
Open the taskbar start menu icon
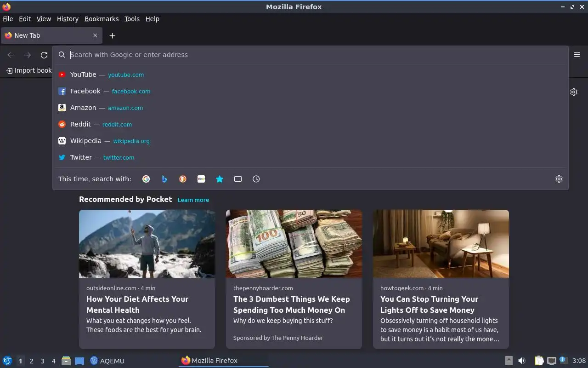click(7, 361)
